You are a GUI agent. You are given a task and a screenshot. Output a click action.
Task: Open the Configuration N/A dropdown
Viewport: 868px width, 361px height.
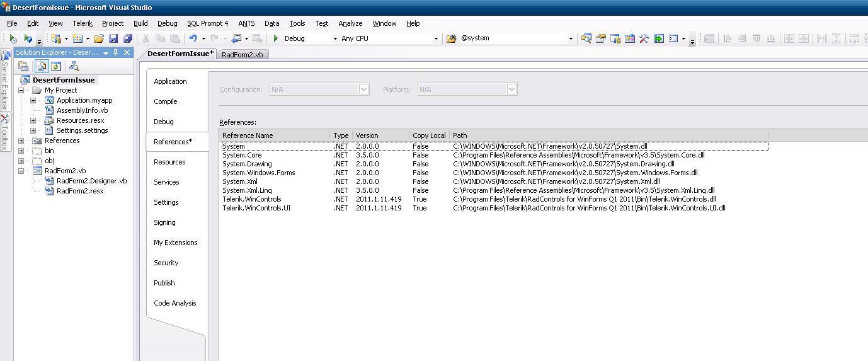(364, 89)
